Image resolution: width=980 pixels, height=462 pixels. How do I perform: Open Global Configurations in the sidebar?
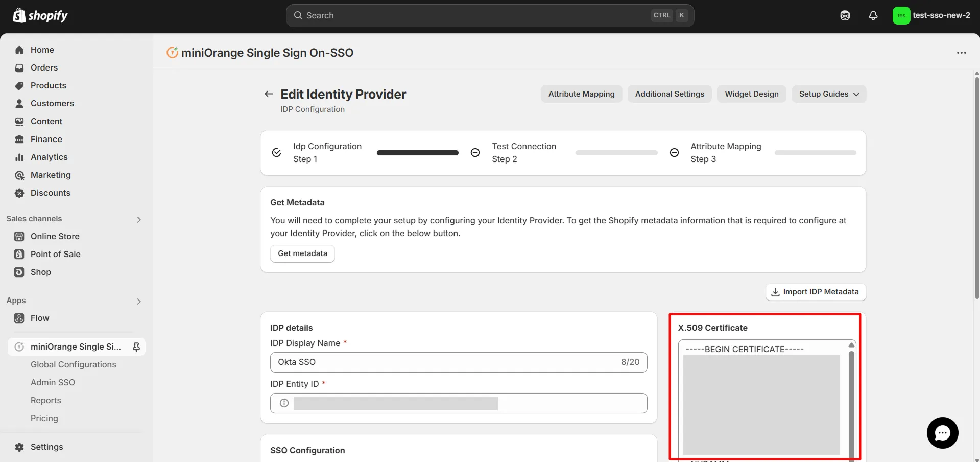[x=73, y=364]
